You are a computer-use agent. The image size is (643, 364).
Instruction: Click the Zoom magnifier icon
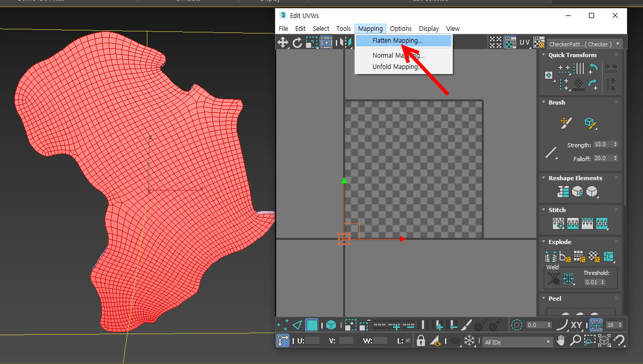(x=576, y=340)
